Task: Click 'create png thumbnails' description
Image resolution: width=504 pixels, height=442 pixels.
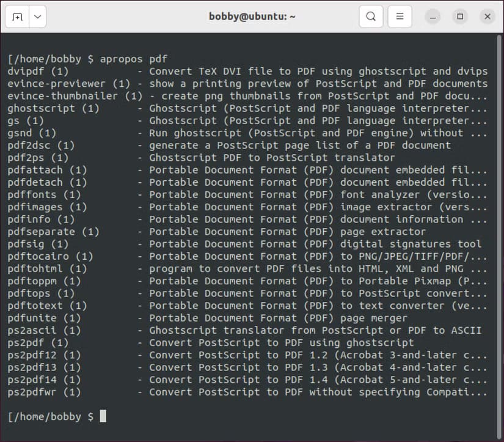Action: [226, 96]
